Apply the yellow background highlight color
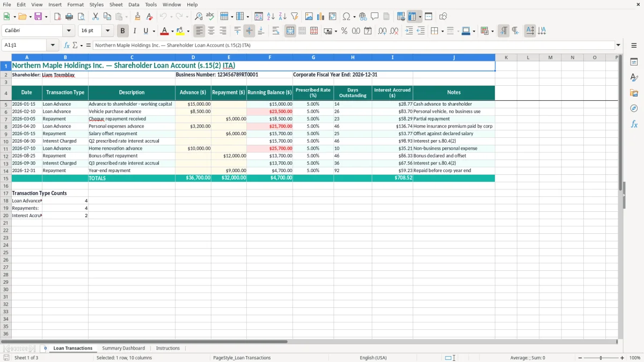 180,31
